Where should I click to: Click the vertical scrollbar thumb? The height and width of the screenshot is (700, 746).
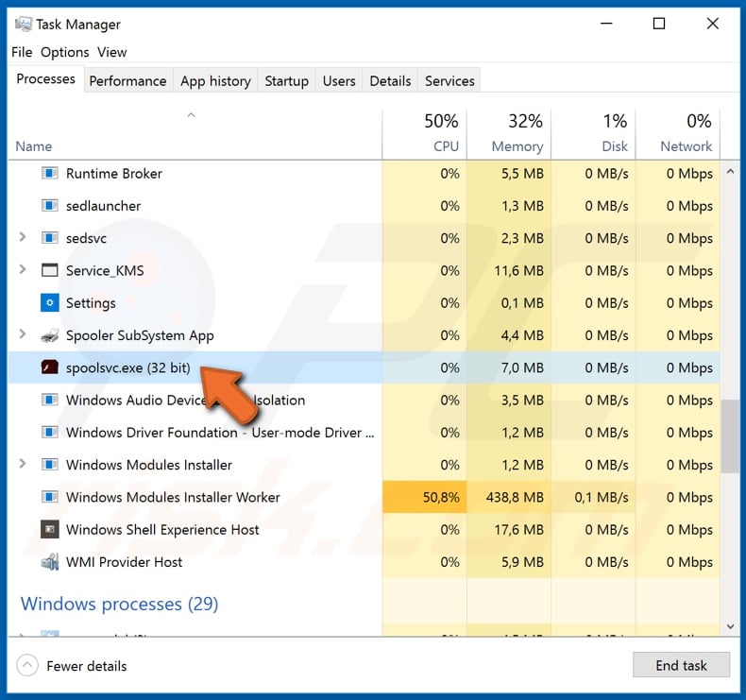point(730,435)
